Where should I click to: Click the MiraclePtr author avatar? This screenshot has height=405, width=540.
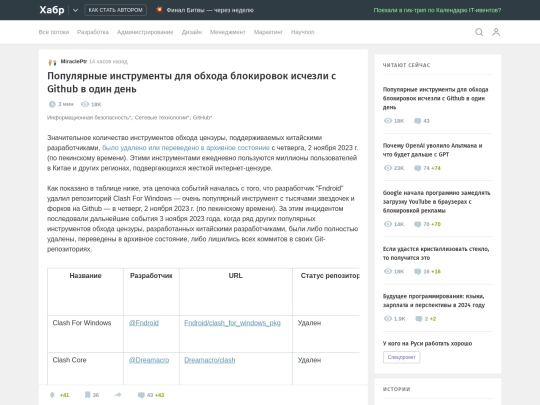point(52,62)
